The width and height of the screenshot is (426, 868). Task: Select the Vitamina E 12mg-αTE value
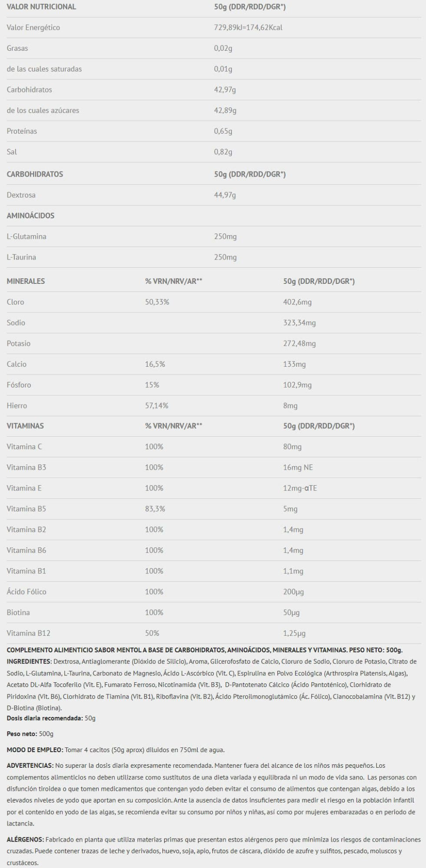[300, 488]
